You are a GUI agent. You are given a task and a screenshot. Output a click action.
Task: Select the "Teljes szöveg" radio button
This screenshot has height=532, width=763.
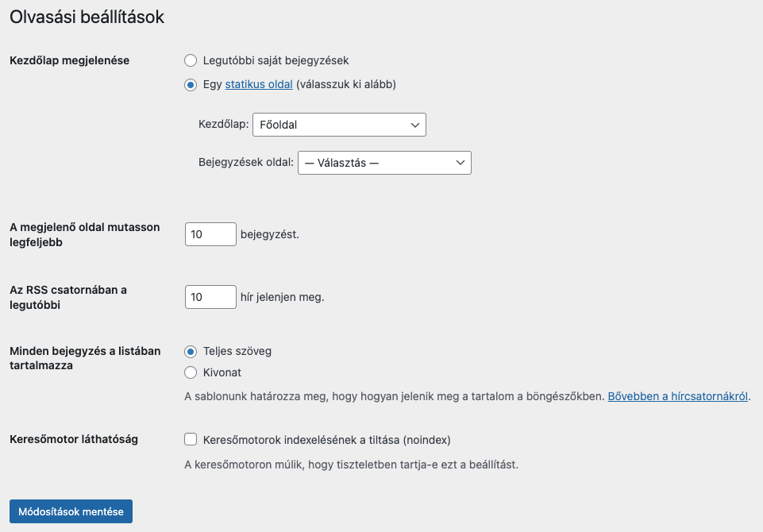pyautogui.click(x=191, y=352)
